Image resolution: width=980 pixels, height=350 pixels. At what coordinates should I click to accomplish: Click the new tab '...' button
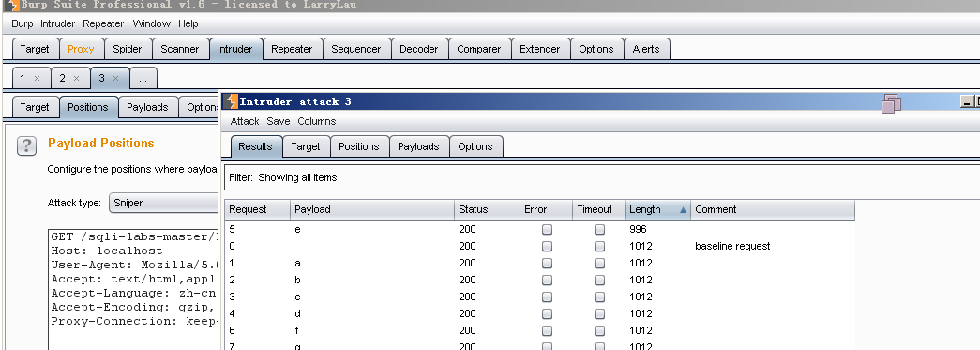coord(143,78)
